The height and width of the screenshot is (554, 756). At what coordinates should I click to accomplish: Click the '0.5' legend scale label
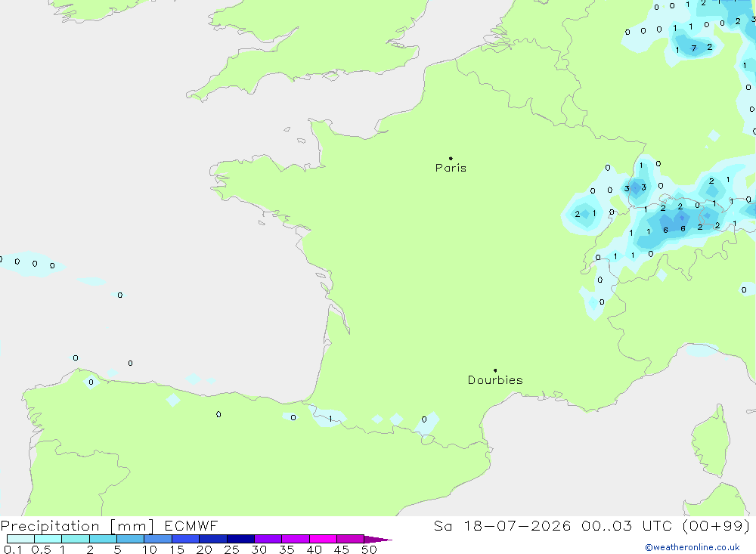point(41,549)
